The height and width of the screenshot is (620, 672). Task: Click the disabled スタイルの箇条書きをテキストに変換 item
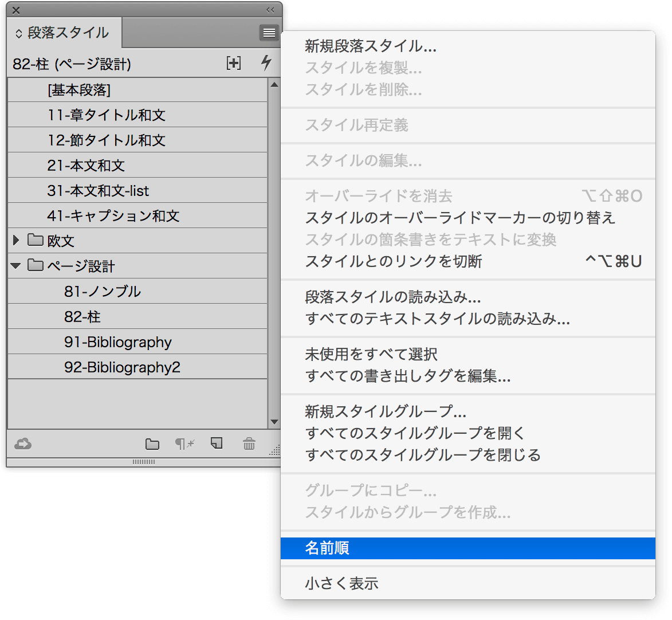(468, 240)
